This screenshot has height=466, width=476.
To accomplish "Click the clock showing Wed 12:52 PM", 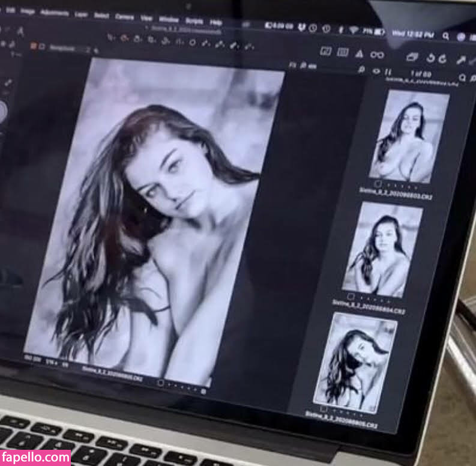I will 412,34.
